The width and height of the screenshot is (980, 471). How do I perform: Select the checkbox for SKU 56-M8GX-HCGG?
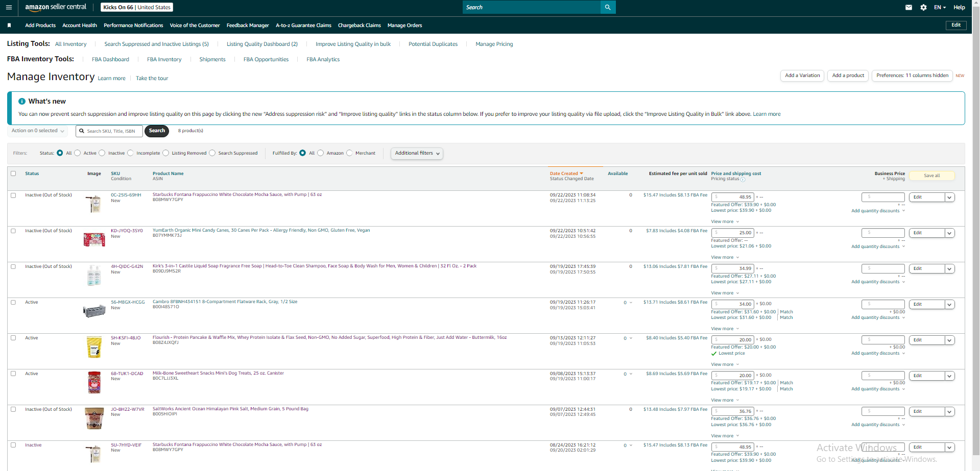tap(13, 302)
